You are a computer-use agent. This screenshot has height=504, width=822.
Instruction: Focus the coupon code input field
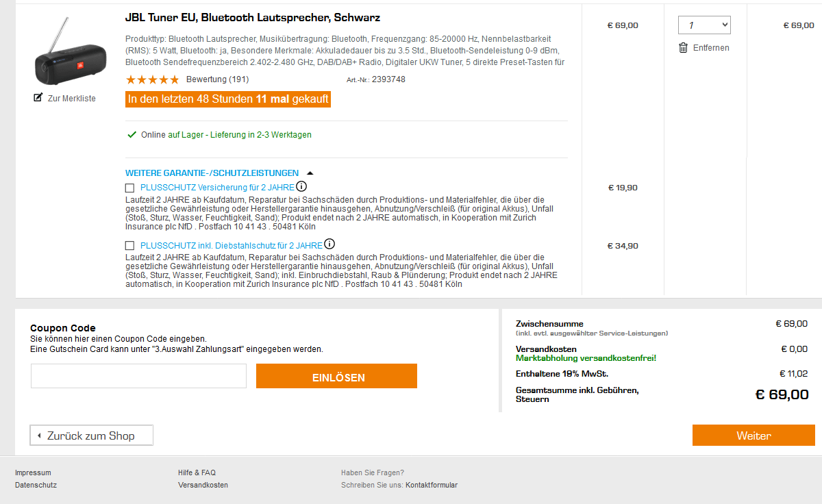tap(138, 376)
